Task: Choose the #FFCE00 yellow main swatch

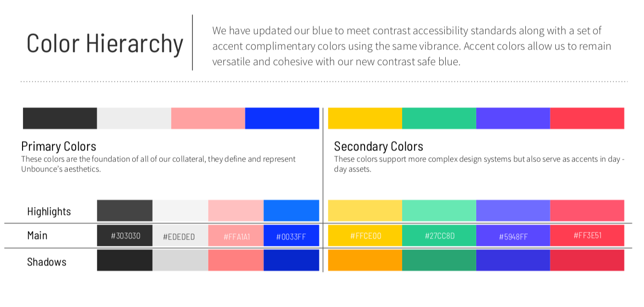Action: click(x=365, y=235)
